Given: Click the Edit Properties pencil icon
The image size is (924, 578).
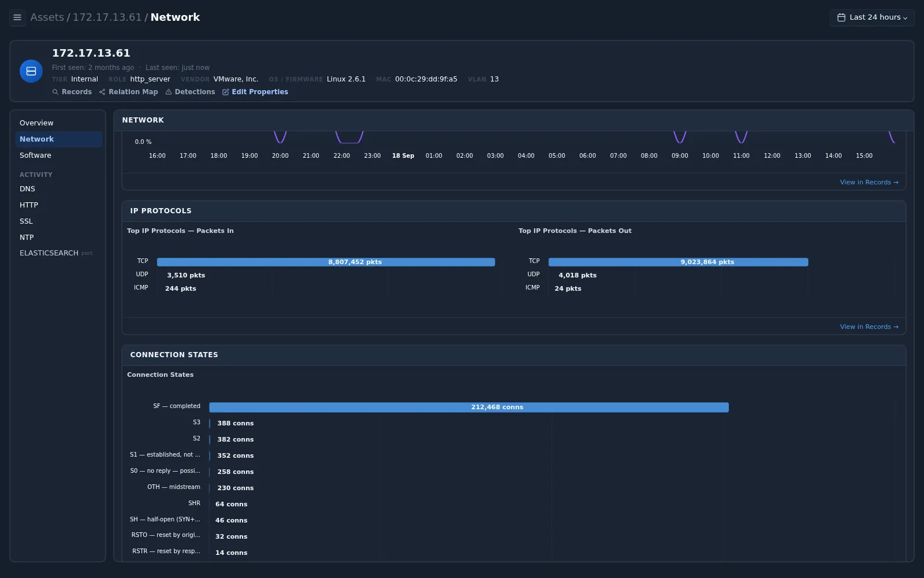Looking at the screenshot, I should coord(226,92).
